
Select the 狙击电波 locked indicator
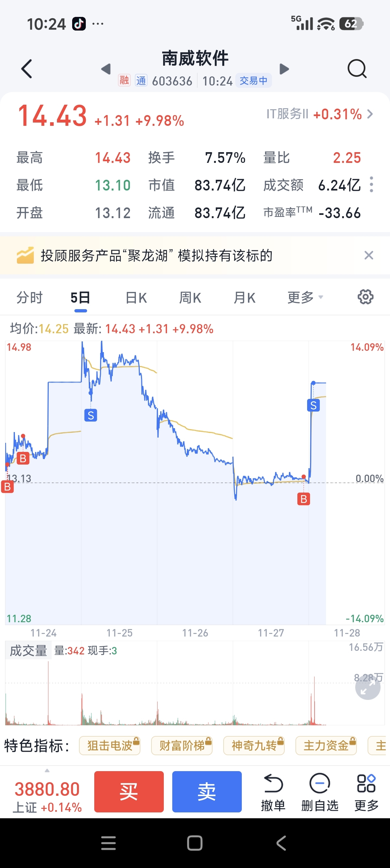pyautogui.click(x=110, y=746)
